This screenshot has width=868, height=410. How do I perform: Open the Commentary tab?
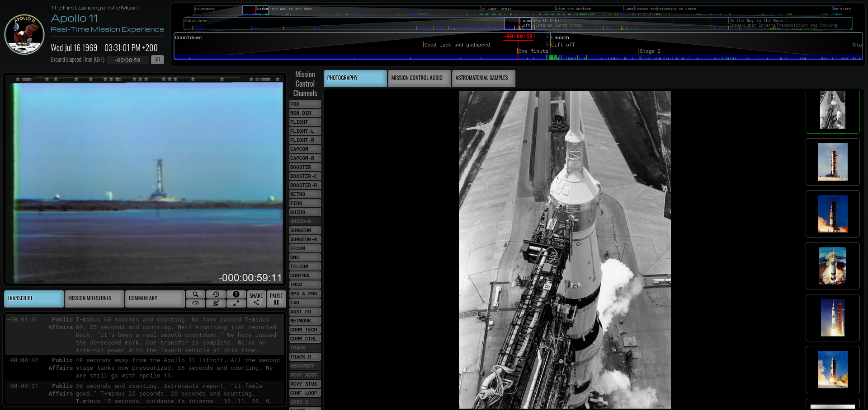155,298
